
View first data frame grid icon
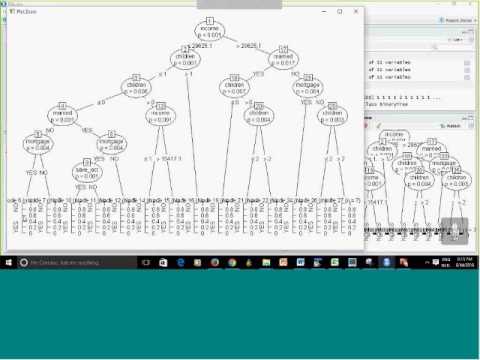(x=467, y=63)
